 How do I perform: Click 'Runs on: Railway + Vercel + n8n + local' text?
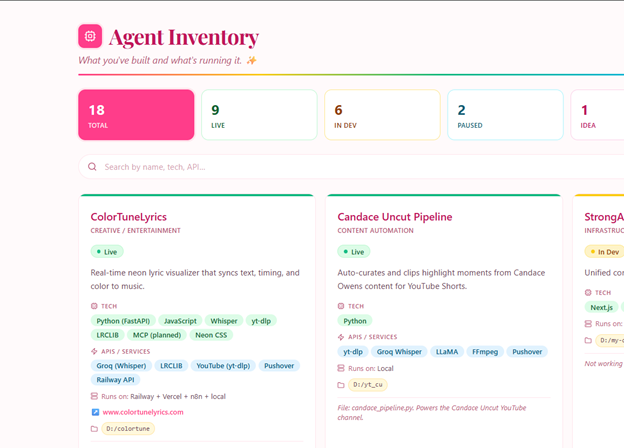tap(164, 396)
